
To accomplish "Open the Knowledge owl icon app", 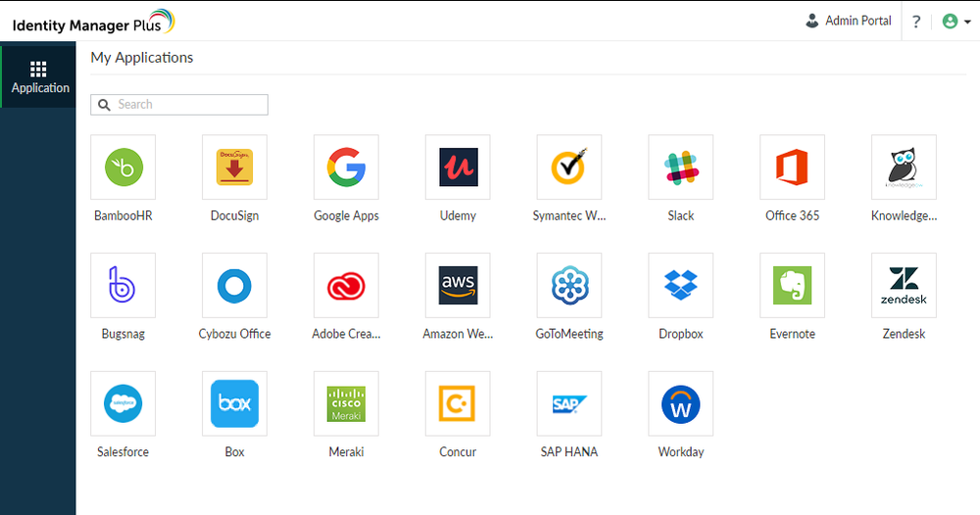I will tap(904, 167).
